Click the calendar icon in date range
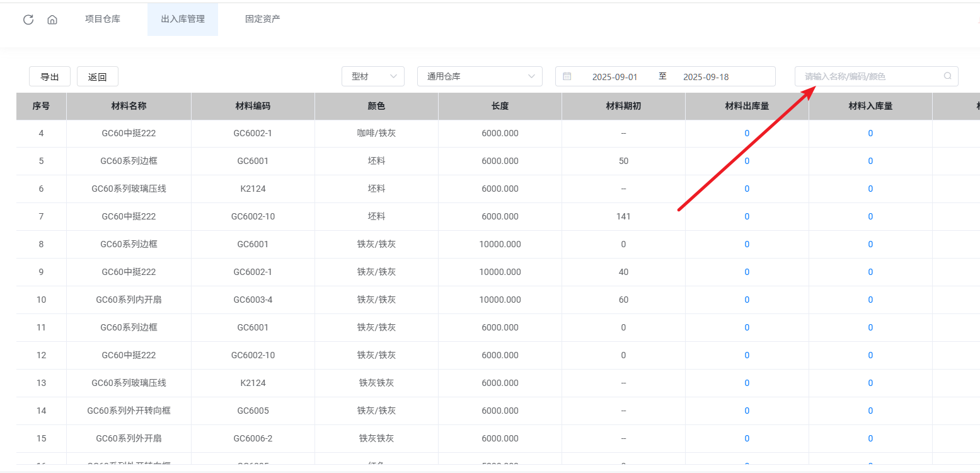 tap(567, 76)
